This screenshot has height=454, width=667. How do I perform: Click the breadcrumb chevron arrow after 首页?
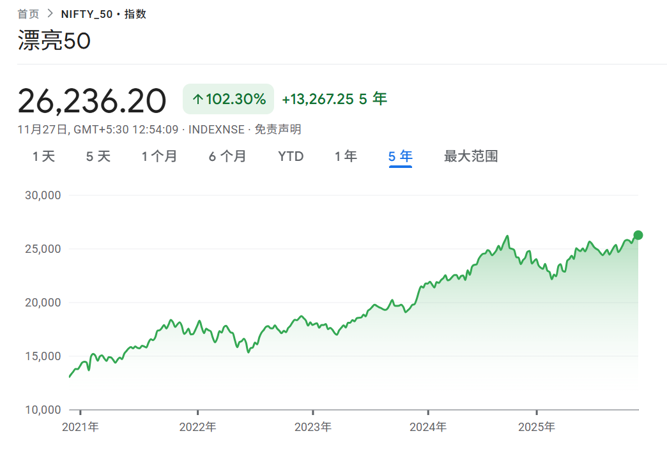pos(52,14)
